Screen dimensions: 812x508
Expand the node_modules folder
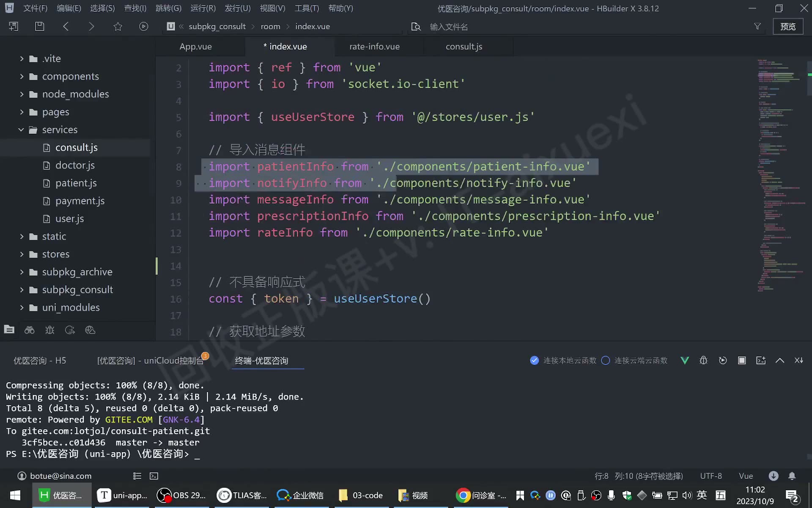(x=22, y=94)
